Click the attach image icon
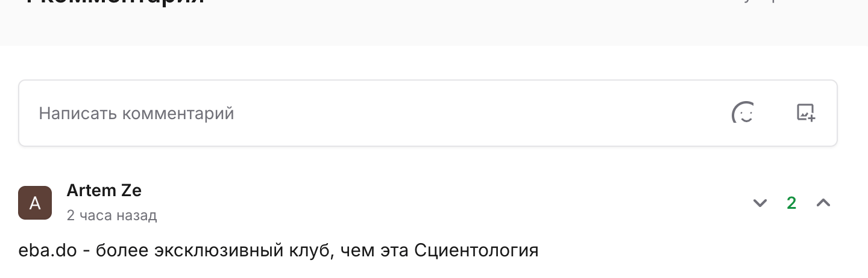 [805, 113]
